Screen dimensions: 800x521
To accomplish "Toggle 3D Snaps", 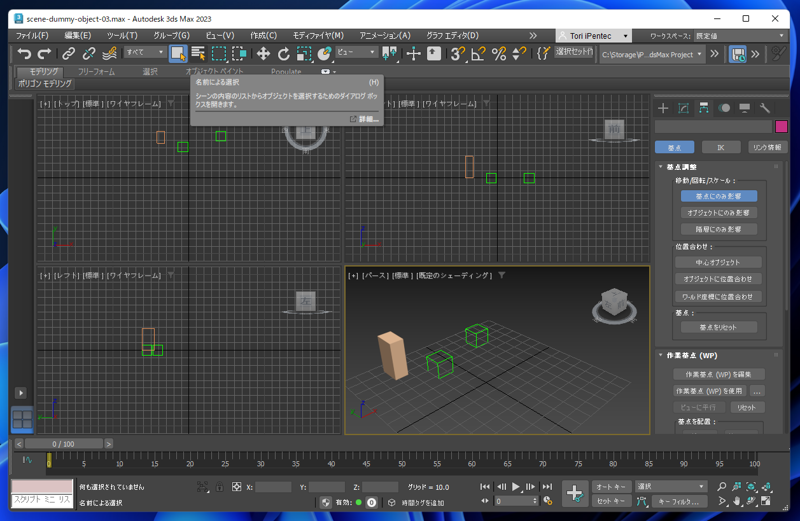I will click(458, 54).
